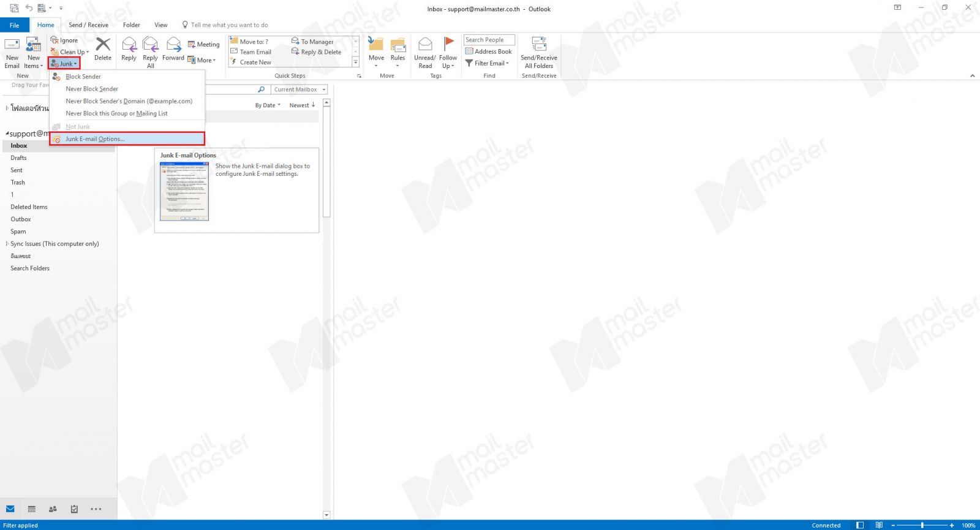
Task: Open the File tab
Action: point(14,25)
